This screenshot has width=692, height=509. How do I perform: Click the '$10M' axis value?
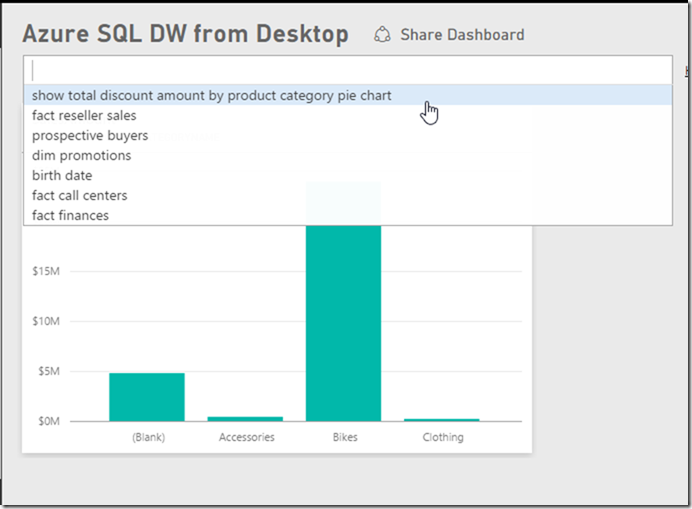[x=46, y=321]
